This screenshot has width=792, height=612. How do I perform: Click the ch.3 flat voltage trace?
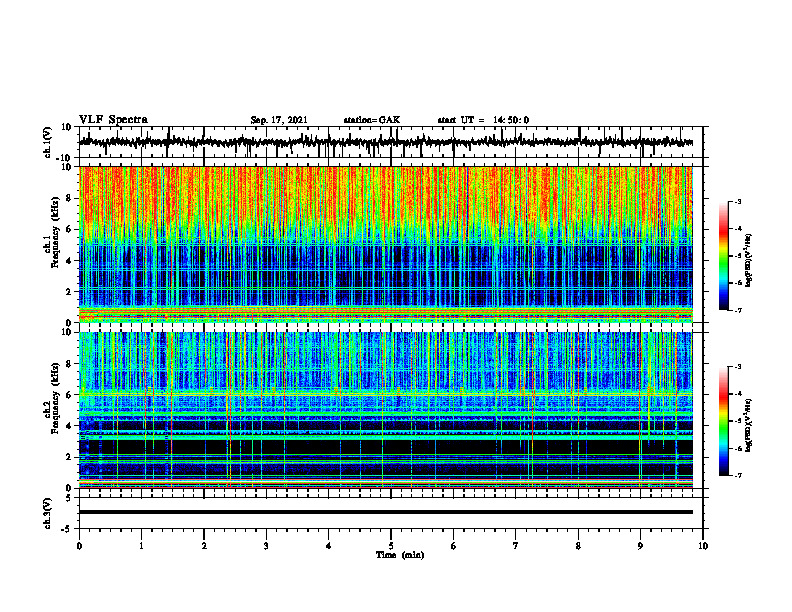click(386, 512)
